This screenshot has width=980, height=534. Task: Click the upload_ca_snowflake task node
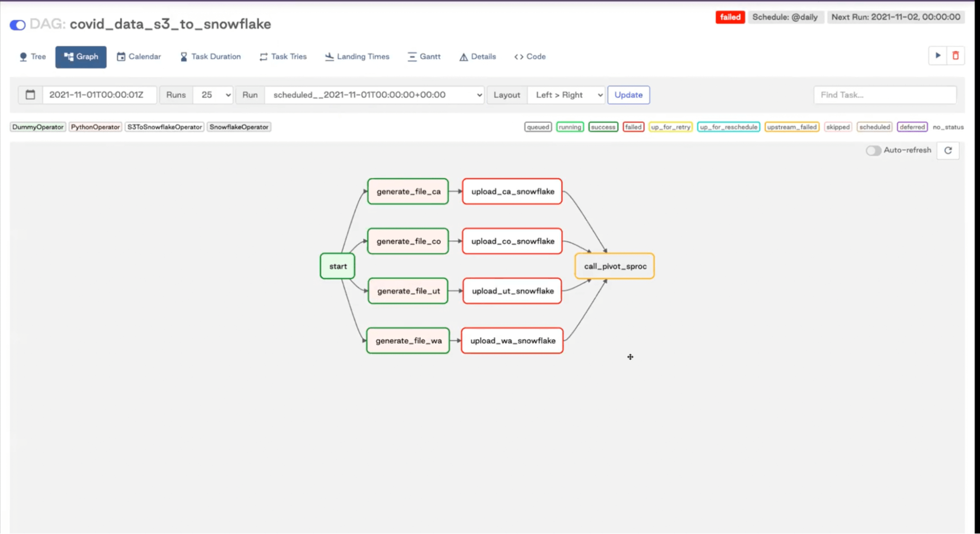512,192
